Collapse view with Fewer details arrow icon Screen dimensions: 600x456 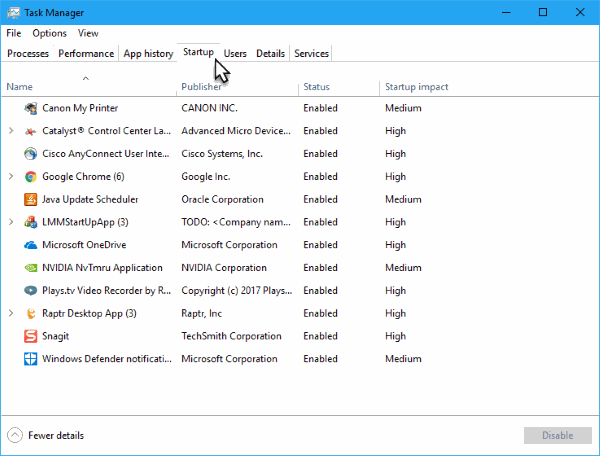[15, 435]
